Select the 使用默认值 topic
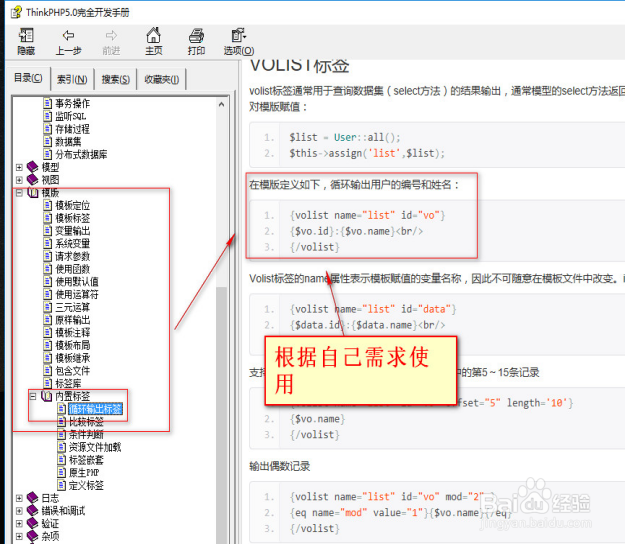Image resolution: width=625 pixels, height=544 pixels. (77, 282)
